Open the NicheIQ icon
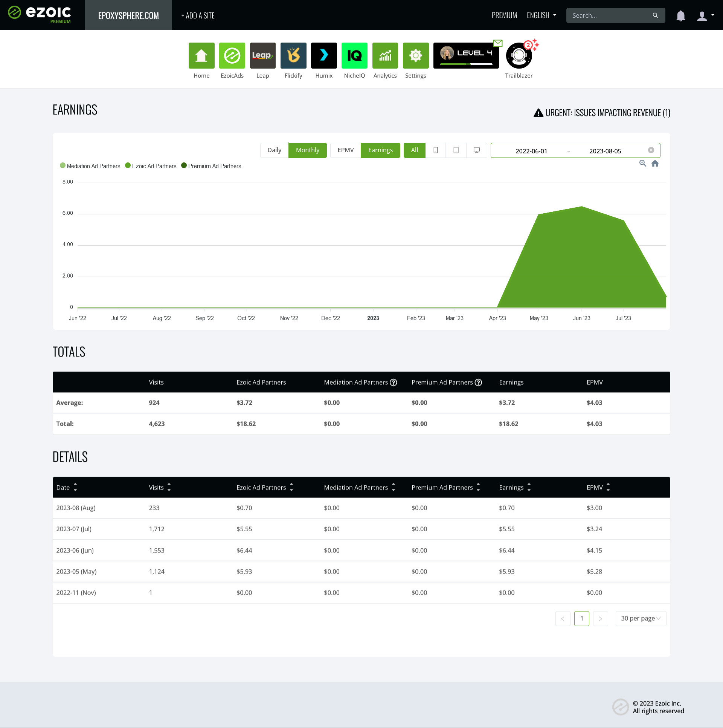723x728 pixels. 354,55
